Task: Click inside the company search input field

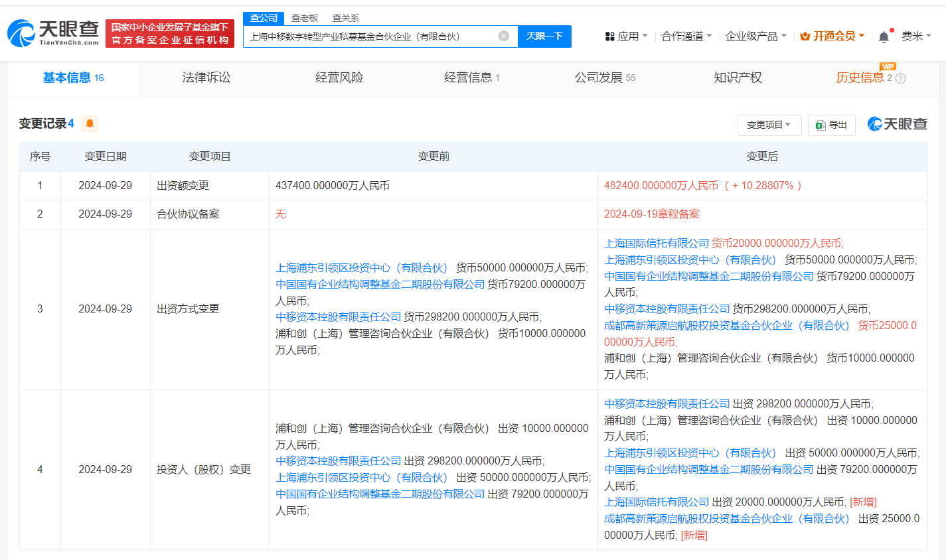Action: coord(378,36)
